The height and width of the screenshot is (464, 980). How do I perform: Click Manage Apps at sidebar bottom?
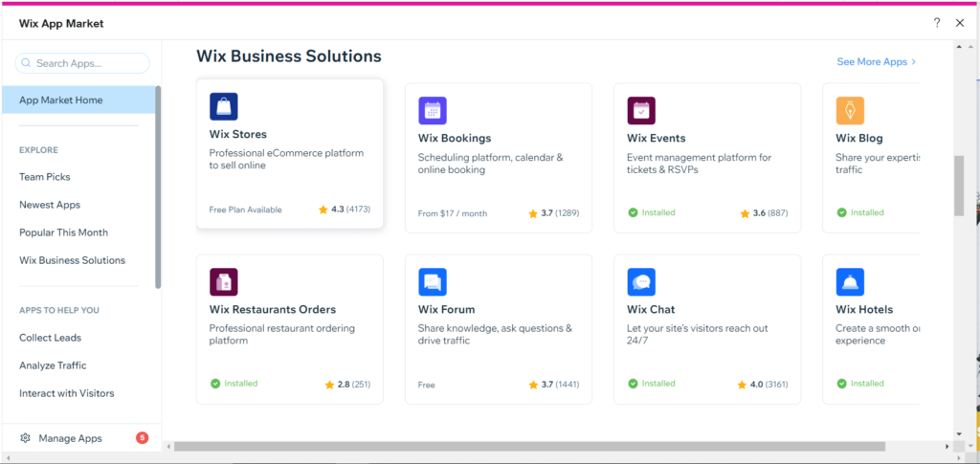click(x=71, y=438)
